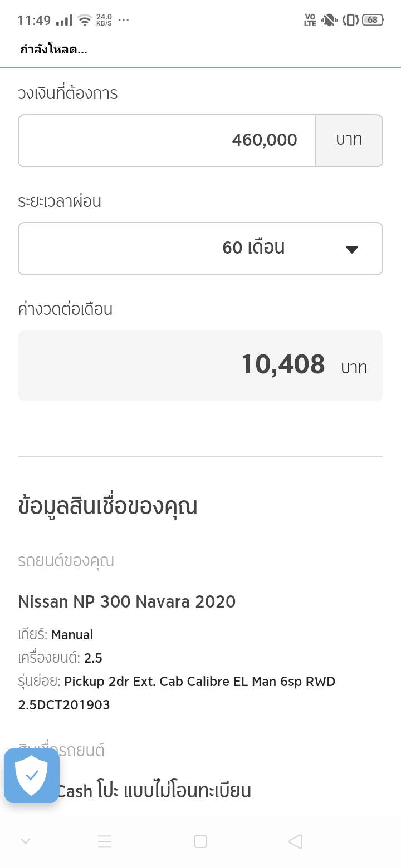Tap the muted bell status icon
Image resolution: width=401 pixels, height=868 pixels.
point(329,20)
